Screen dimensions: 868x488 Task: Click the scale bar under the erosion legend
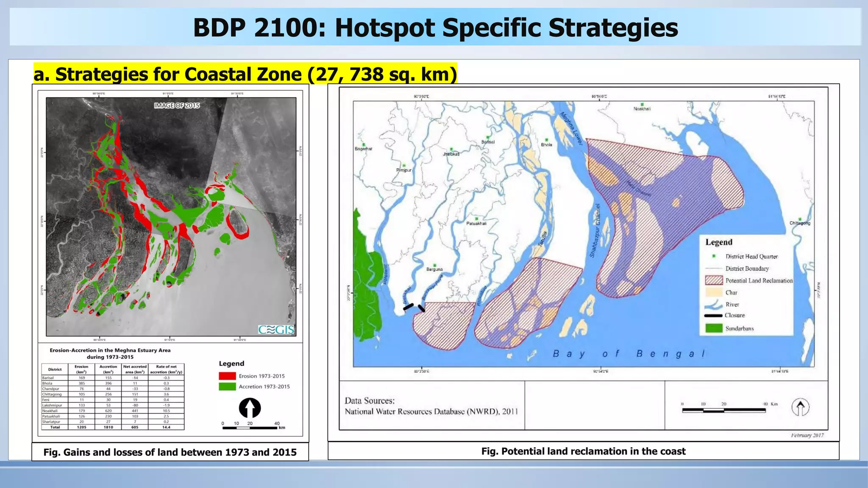click(250, 428)
